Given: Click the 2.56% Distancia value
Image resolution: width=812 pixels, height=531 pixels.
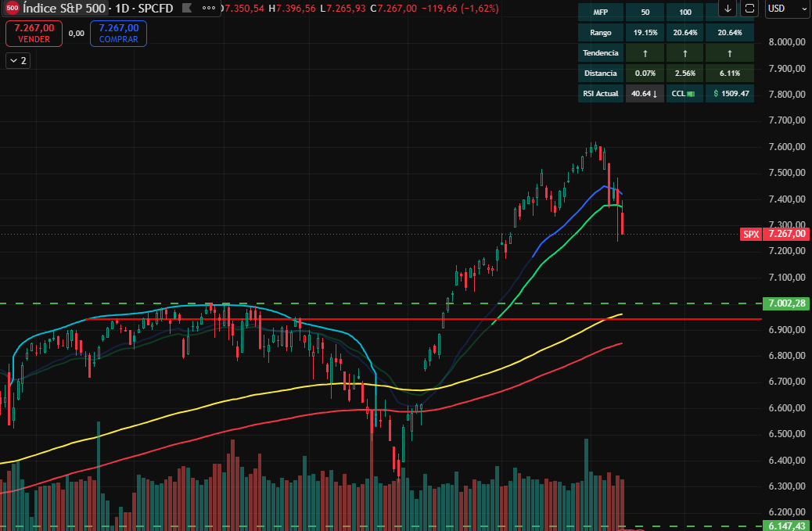Looking at the screenshot, I should tap(685, 73).
